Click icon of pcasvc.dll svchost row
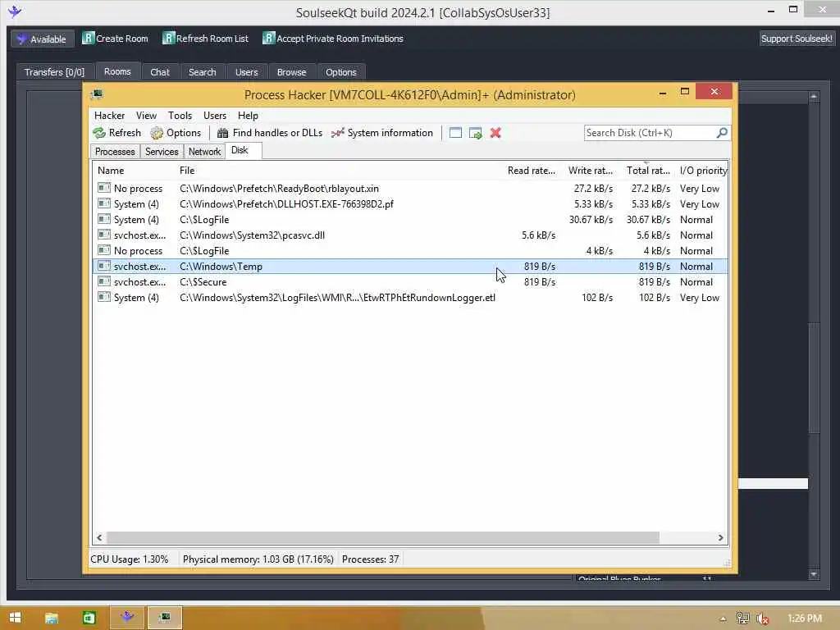 [x=104, y=235]
